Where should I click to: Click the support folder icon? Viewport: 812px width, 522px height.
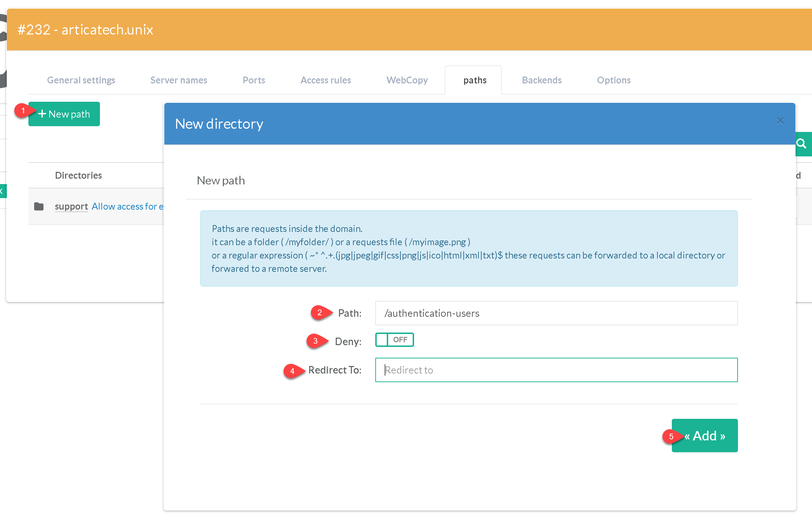39,206
